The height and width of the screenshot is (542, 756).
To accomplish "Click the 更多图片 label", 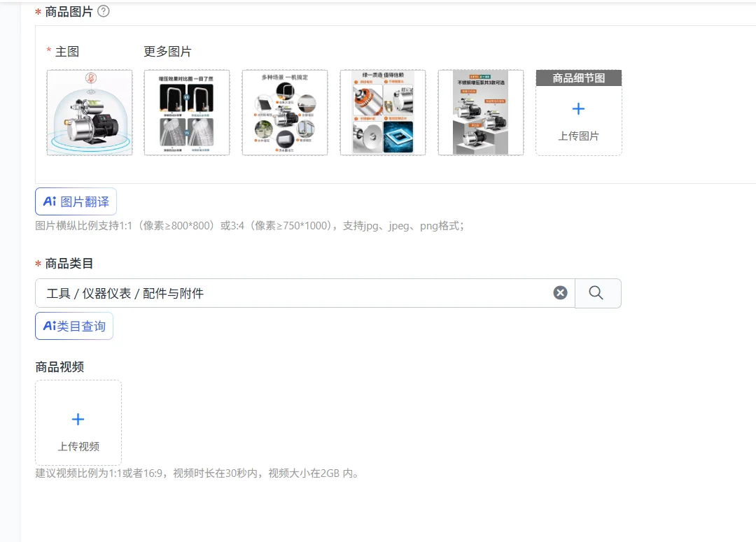I will 167,52.
